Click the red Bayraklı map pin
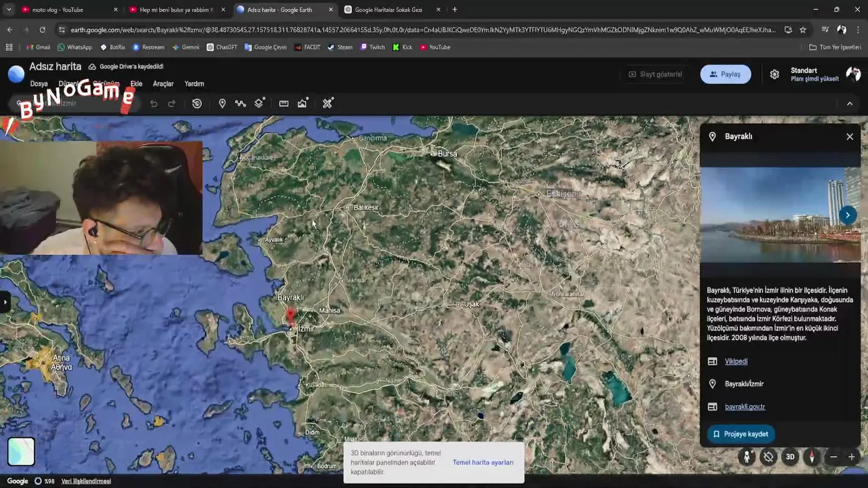 coord(291,317)
